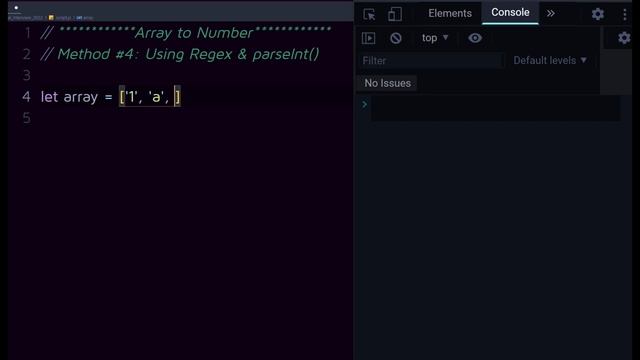The image size is (640, 360).
Task: Click the 'Array to Number' comment line
Action: click(x=186, y=33)
